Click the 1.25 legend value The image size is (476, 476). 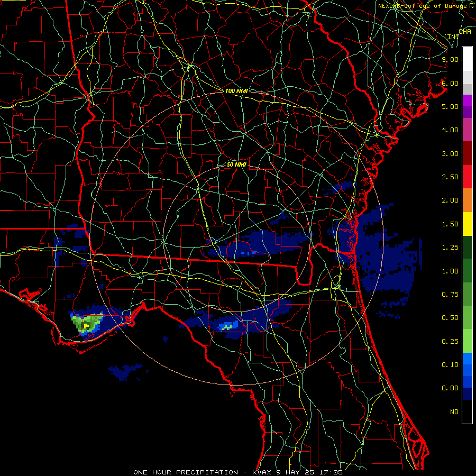click(x=450, y=248)
